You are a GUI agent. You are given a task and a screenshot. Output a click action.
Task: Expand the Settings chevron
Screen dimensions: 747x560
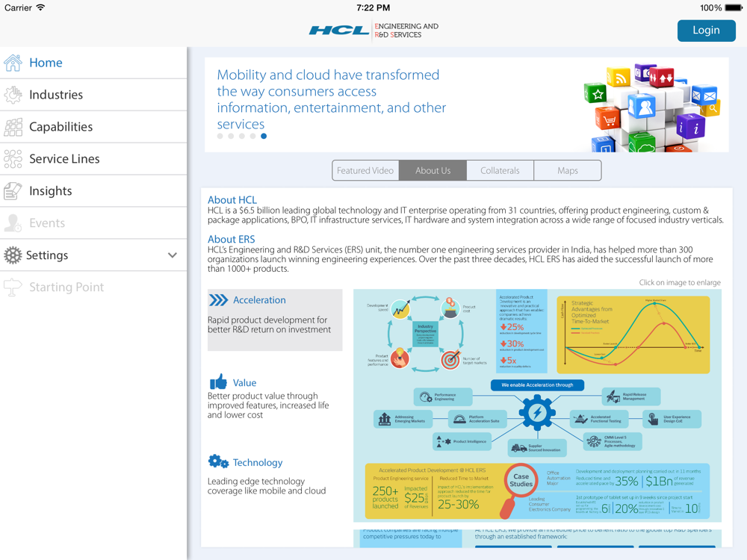coord(173,255)
